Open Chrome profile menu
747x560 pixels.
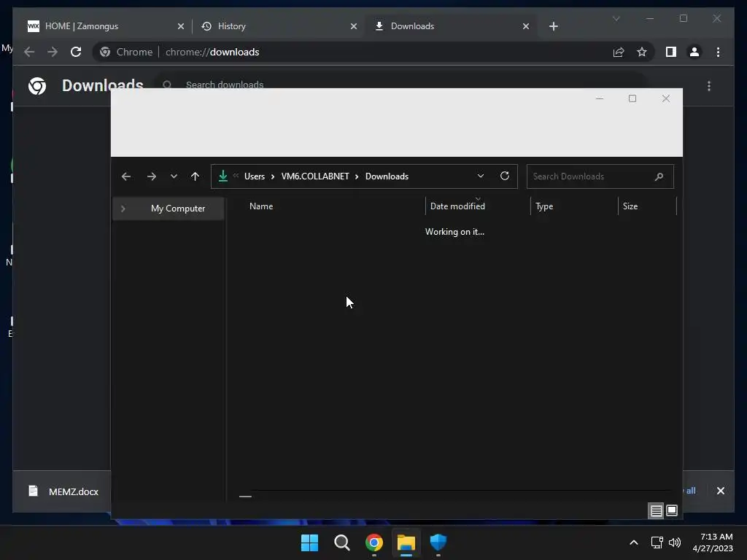(694, 52)
